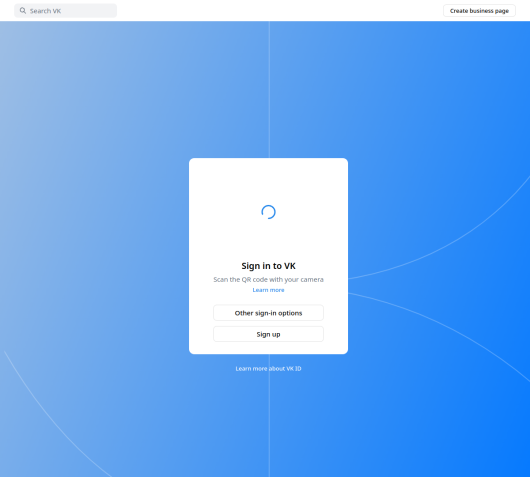Click the magnifying glass search icon
530x477 pixels.
pos(23,11)
